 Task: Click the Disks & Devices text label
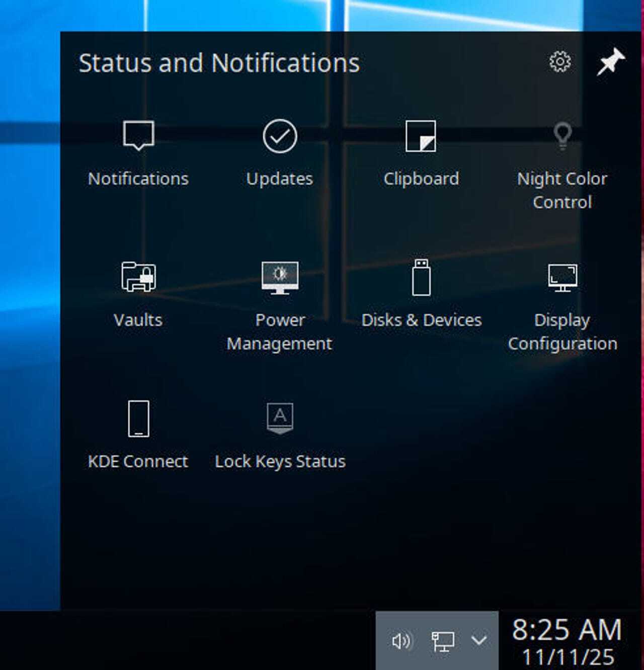[x=422, y=320]
